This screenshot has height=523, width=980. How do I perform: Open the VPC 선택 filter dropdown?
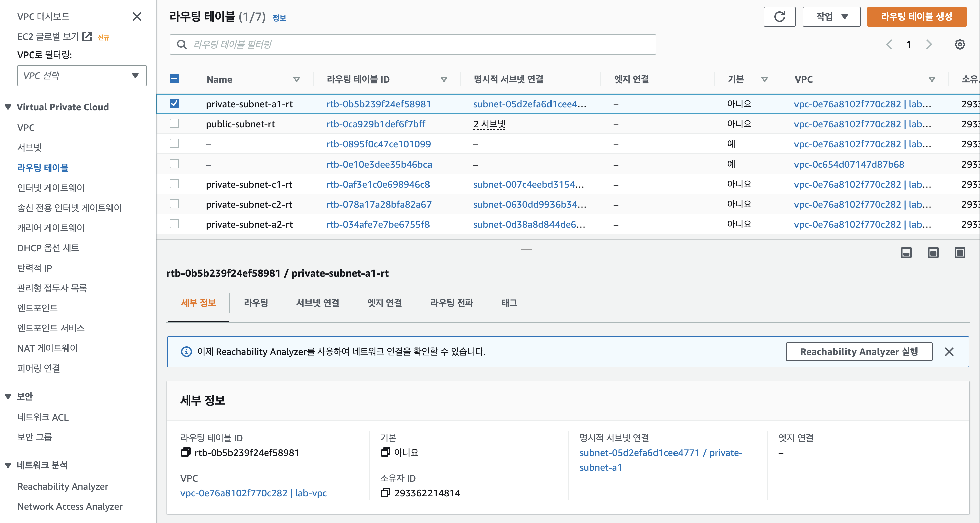coord(82,75)
